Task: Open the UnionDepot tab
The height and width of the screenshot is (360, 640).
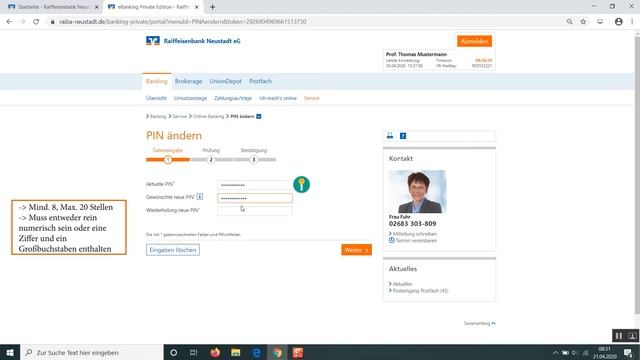Action: pyautogui.click(x=225, y=81)
